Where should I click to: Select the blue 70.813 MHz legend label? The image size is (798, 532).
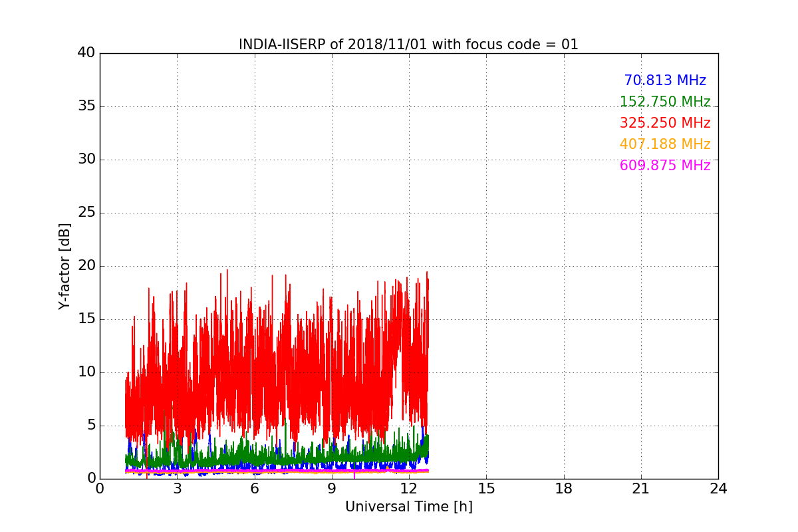[665, 80]
